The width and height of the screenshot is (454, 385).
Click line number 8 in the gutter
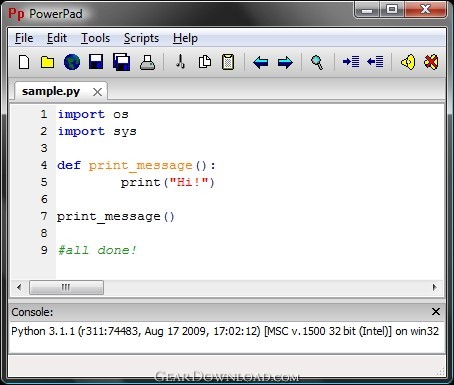point(44,233)
